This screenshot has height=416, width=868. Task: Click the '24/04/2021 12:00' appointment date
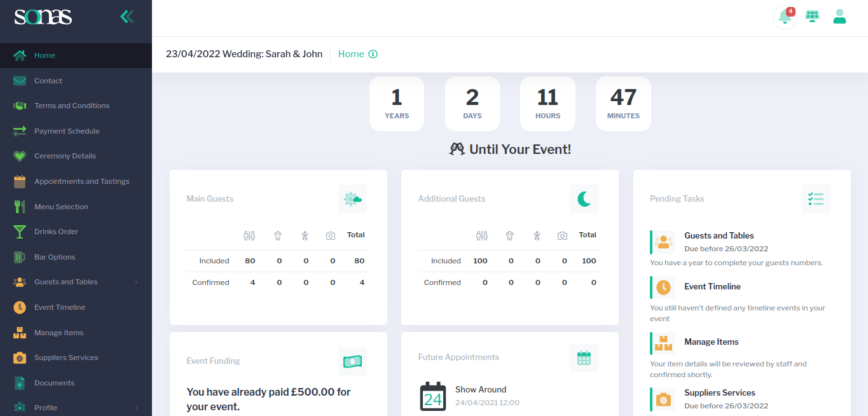point(487,403)
